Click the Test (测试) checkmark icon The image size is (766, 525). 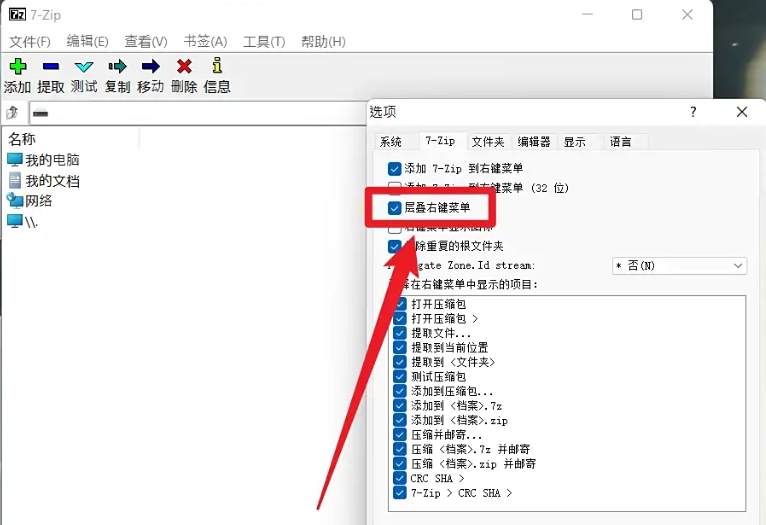(x=84, y=66)
